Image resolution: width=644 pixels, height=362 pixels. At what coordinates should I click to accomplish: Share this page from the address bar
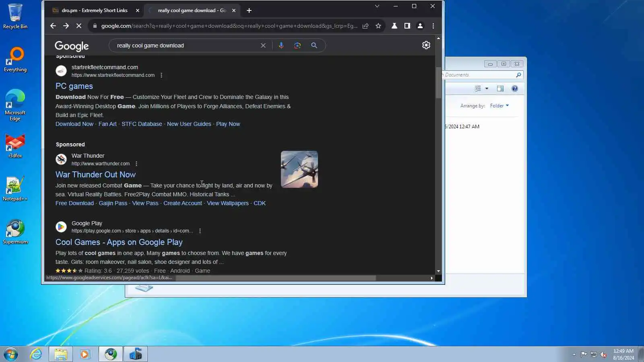[365, 26]
